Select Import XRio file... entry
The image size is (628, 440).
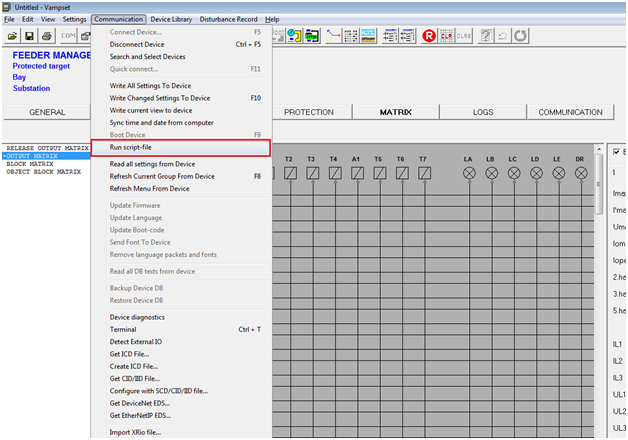point(181,432)
